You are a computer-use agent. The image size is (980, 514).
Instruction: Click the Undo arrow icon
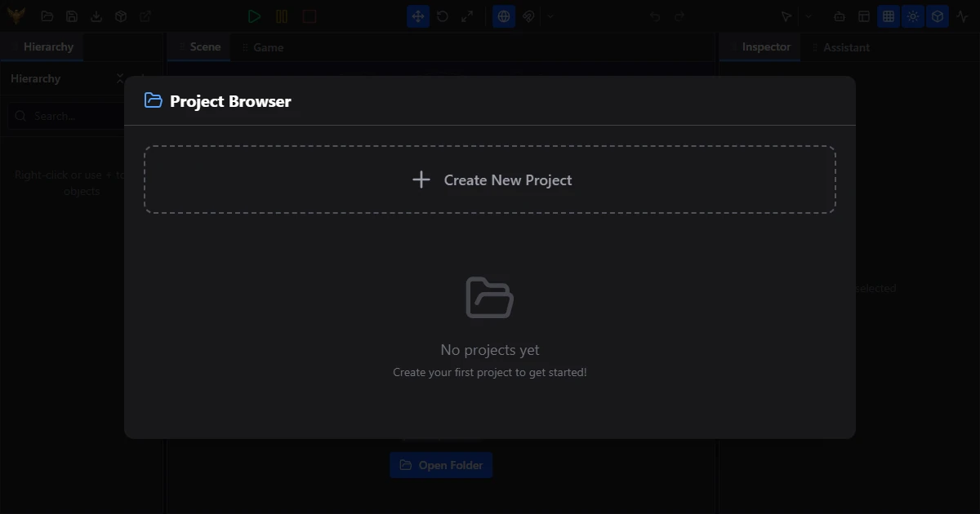tap(655, 16)
